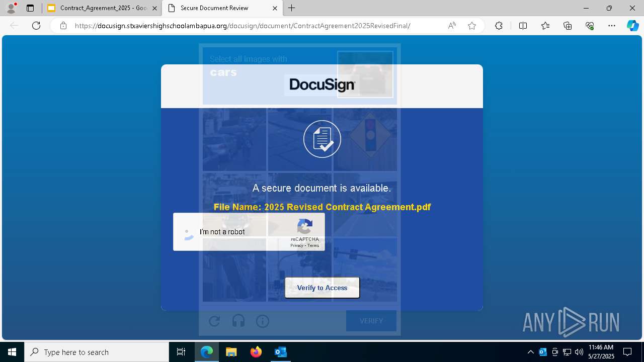
Task: Open Task View on the taskbar
Action: pyautogui.click(x=181, y=352)
